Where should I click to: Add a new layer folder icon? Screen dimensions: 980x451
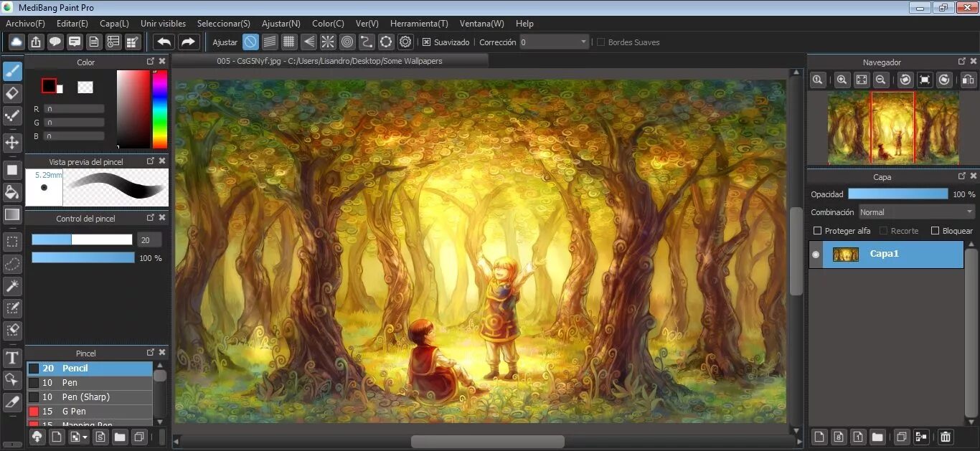click(x=877, y=436)
